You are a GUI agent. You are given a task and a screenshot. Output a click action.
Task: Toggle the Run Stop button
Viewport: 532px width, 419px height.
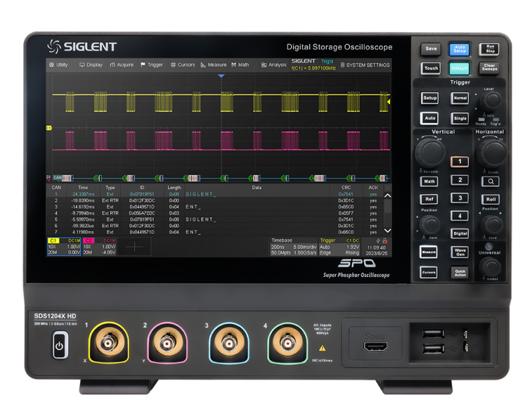point(489,49)
